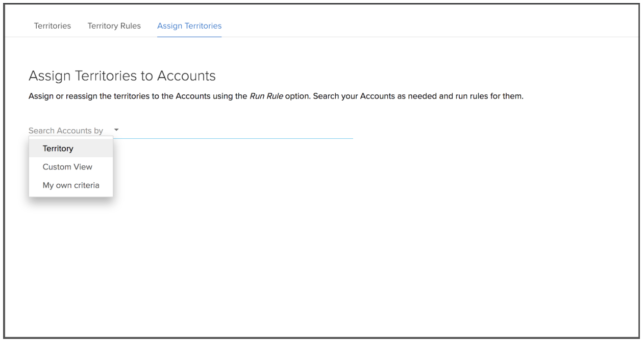Click the dropdown caret beside Search Accounts by
The height and width of the screenshot is (342, 644).
coord(116,130)
